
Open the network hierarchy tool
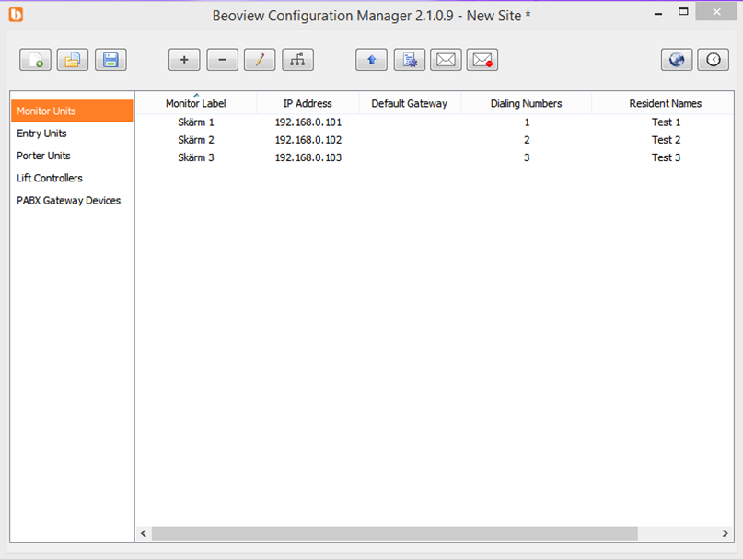pos(297,60)
